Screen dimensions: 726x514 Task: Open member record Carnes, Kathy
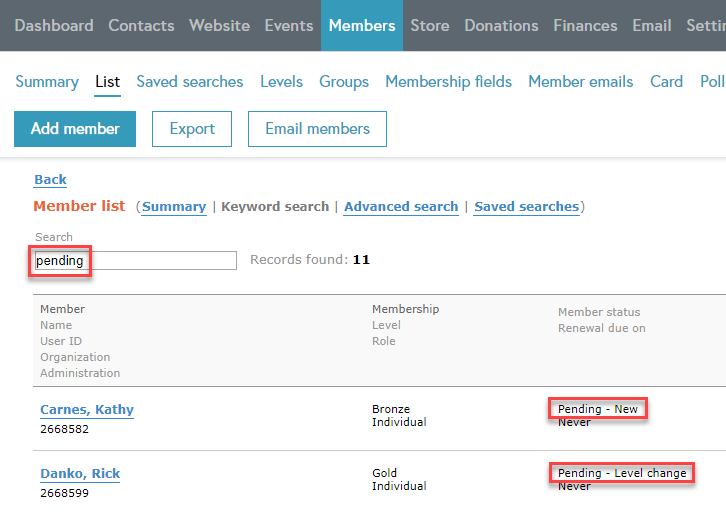click(87, 410)
